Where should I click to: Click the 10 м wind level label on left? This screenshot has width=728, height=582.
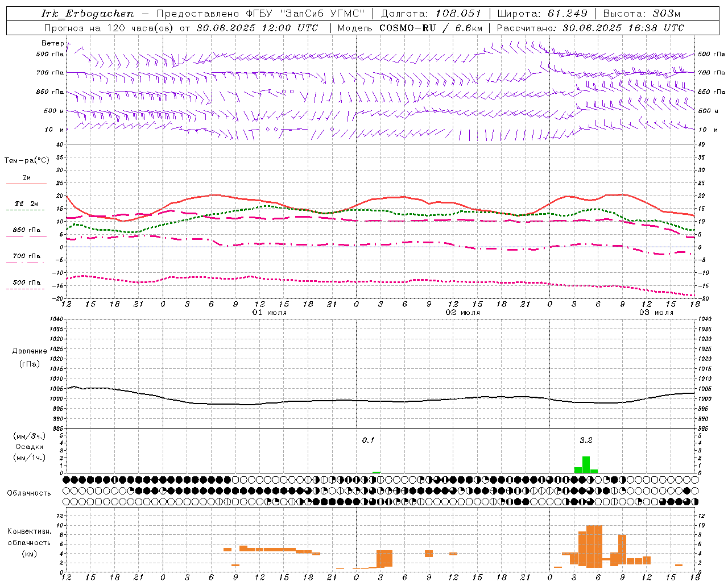click(x=55, y=130)
